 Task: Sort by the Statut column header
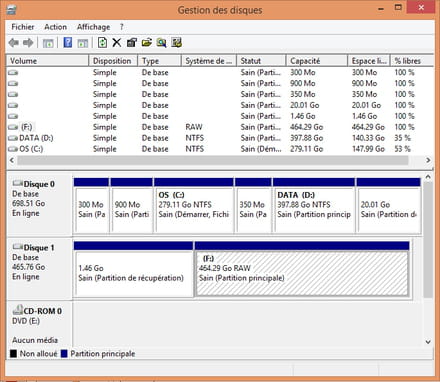click(x=261, y=61)
